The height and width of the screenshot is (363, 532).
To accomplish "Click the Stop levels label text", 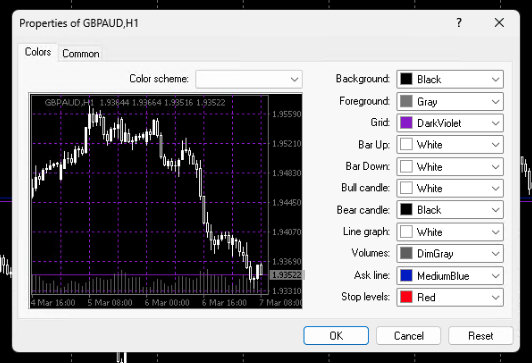I will pyautogui.click(x=365, y=297).
